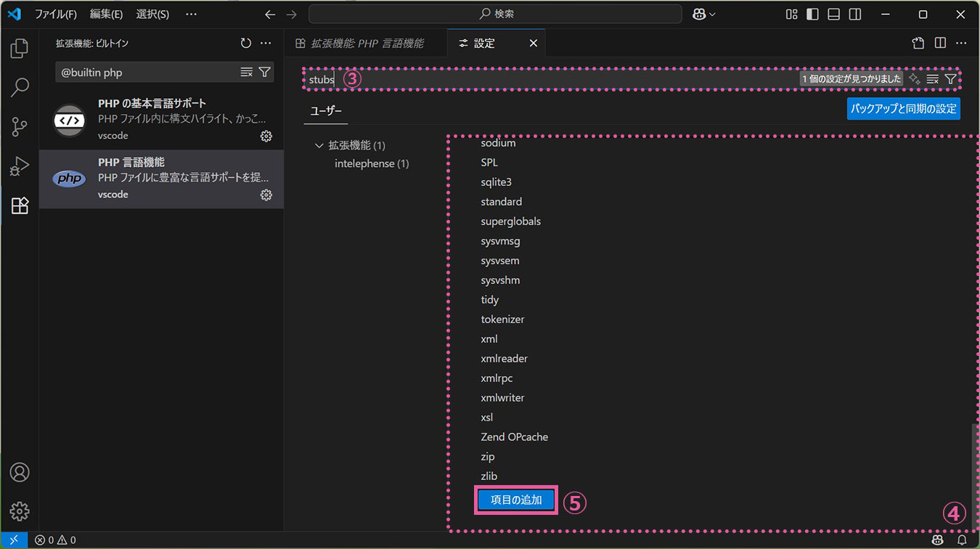Open the 編集(E) menu
Image resolution: width=980 pixels, height=549 pixels.
[107, 15]
